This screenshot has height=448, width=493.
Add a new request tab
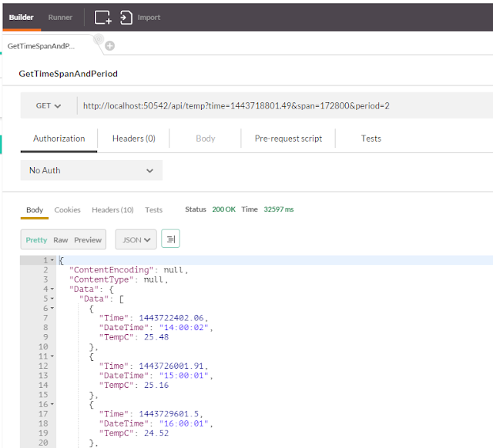(109, 46)
